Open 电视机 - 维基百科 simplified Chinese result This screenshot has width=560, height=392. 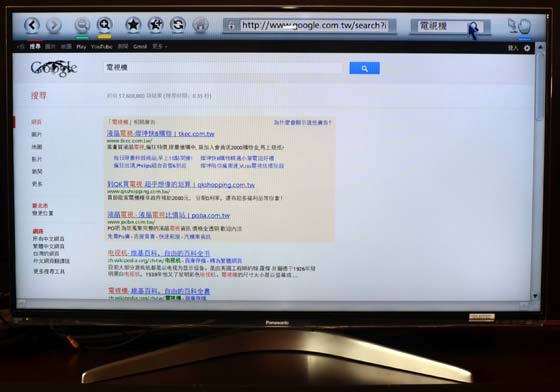click(x=159, y=253)
